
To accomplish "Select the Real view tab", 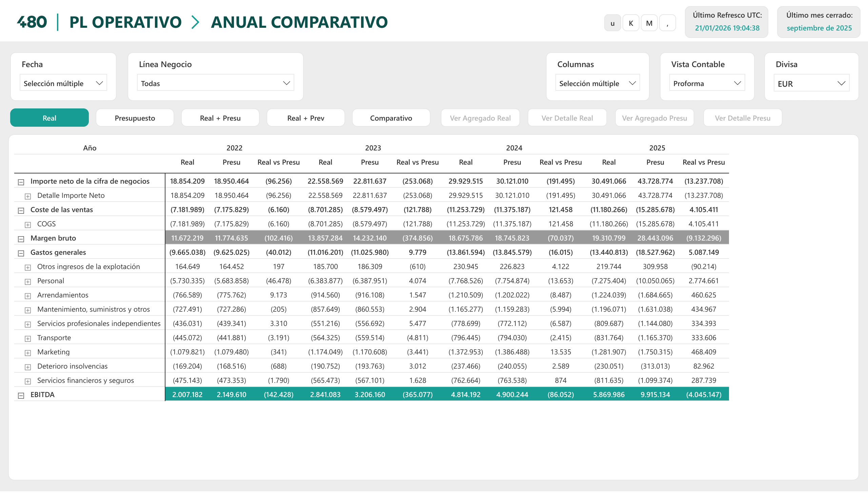I will tap(50, 118).
